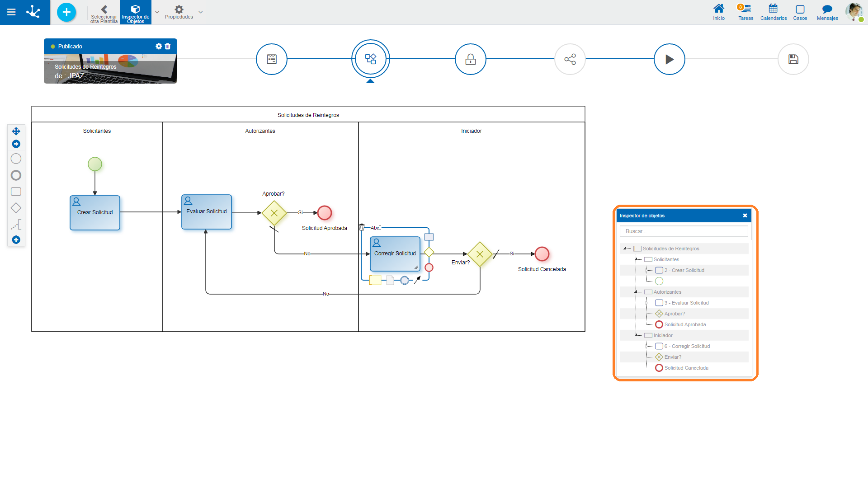868x488 pixels.
Task: Collapse Solicitudes de Reintegros tree node
Action: [625, 248]
